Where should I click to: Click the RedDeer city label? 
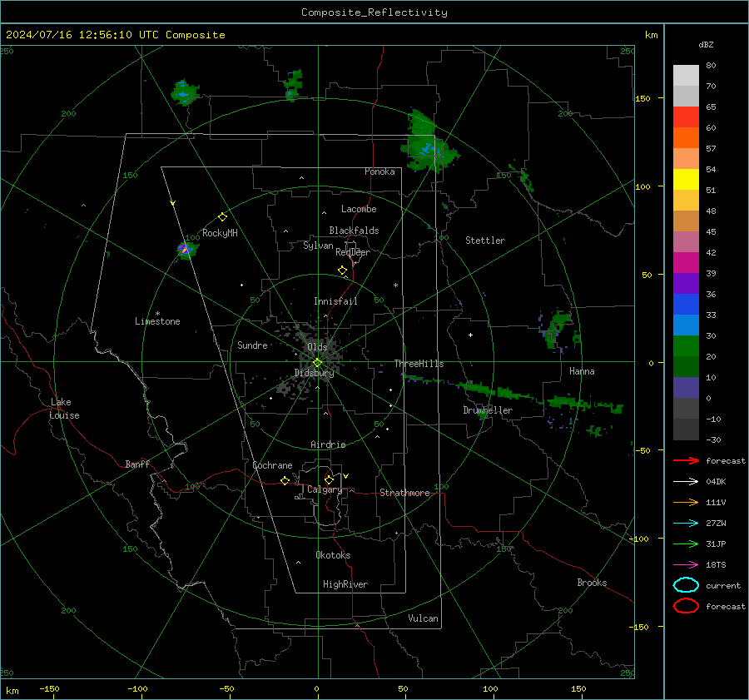point(353,252)
